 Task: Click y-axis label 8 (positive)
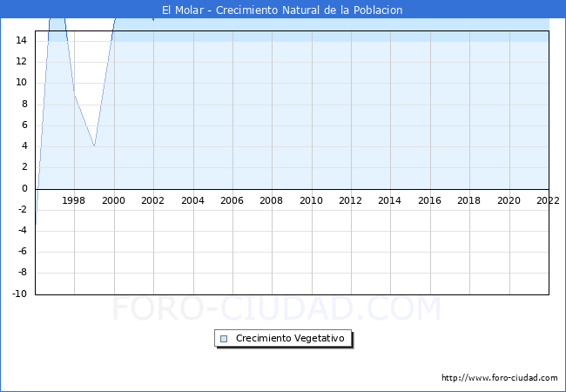tap(24, 105)
